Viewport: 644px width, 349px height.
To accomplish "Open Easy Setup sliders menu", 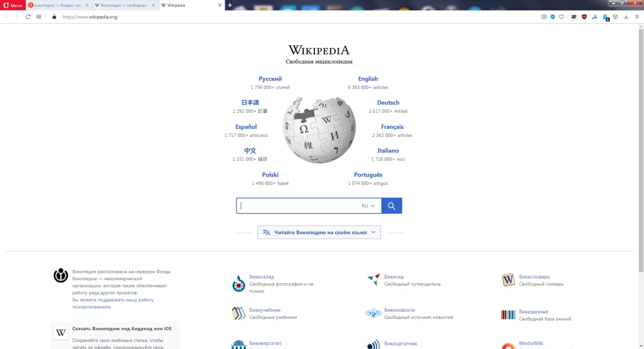I will tap(636, 17).
